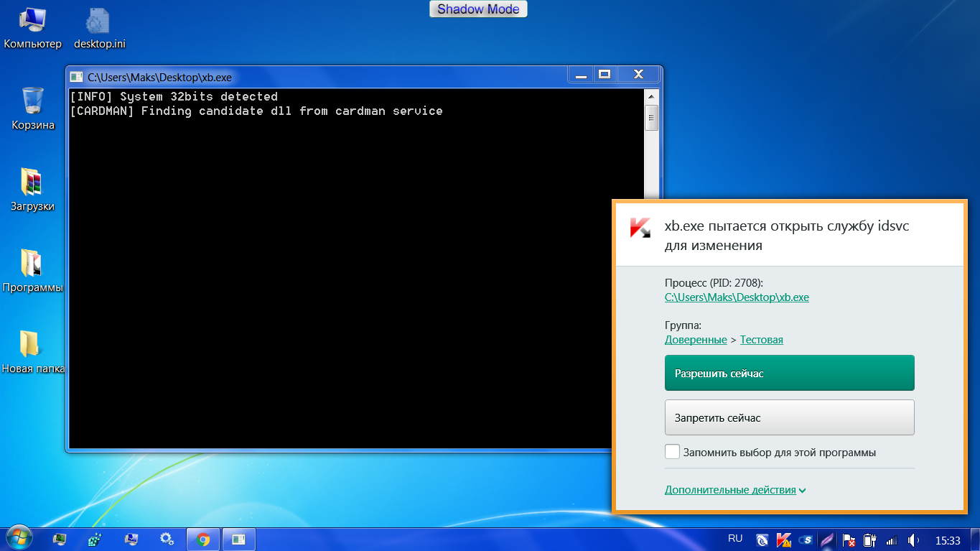
Task: Launch the gears taskbar icon
Action: pos(167,539)
